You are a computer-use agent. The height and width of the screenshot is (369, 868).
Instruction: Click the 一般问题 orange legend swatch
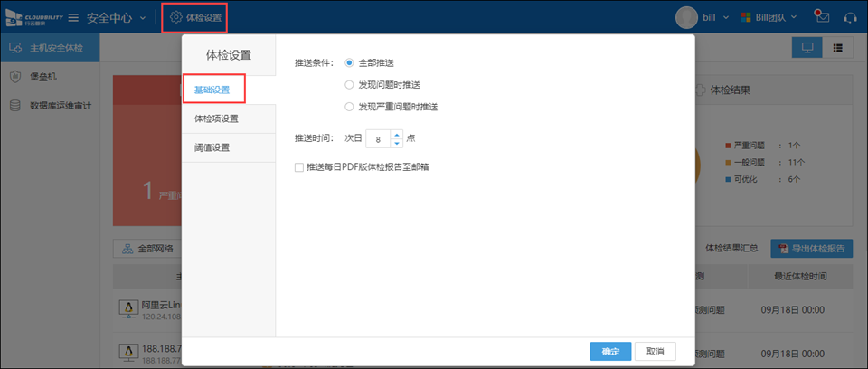[728, 162]
